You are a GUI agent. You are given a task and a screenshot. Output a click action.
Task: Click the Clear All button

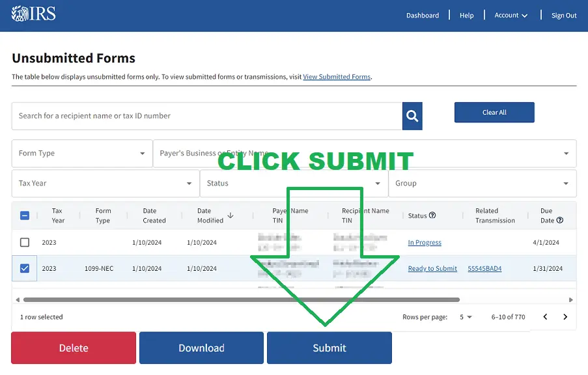[x=494, y=112]
